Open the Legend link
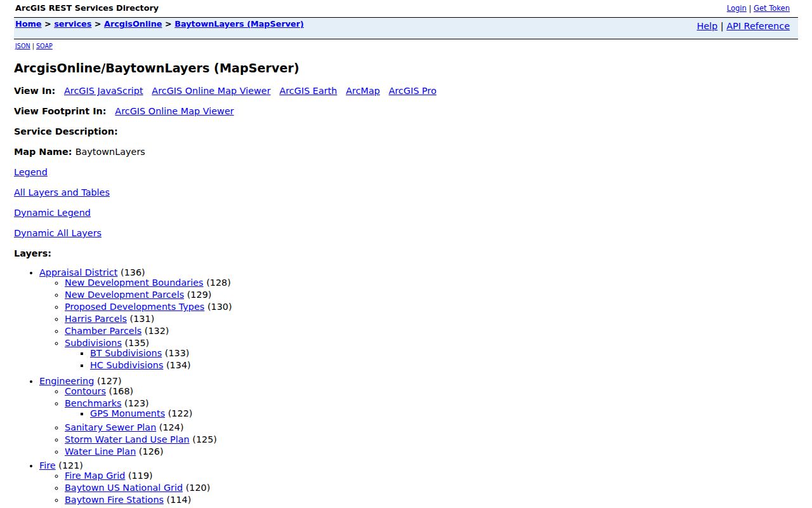 tap(30, 172)
